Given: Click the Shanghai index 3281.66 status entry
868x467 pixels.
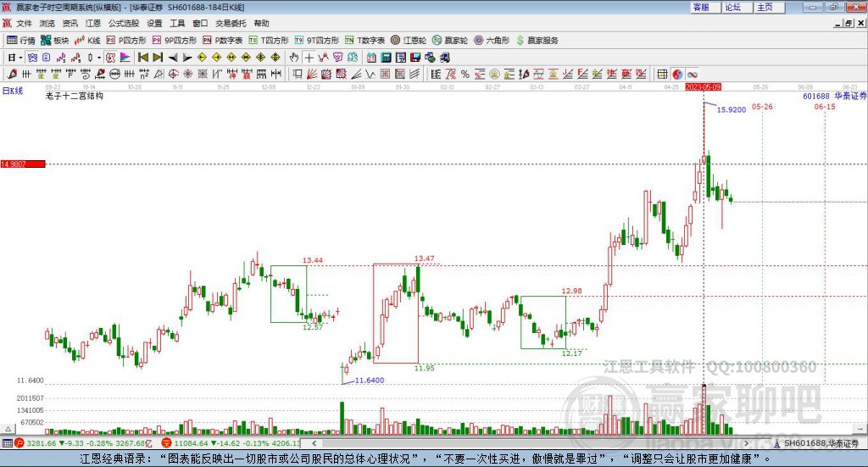Looking at the screenshot, I should 83,443.
